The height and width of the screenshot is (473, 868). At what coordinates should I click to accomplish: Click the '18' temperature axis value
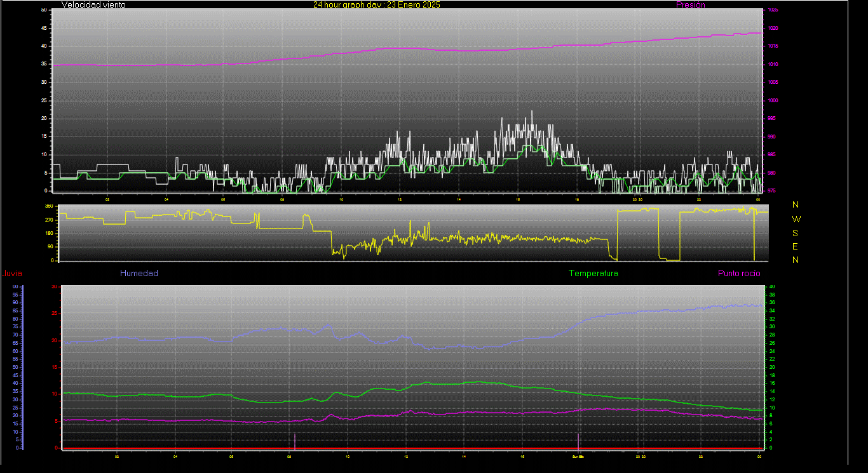[772, 375]
